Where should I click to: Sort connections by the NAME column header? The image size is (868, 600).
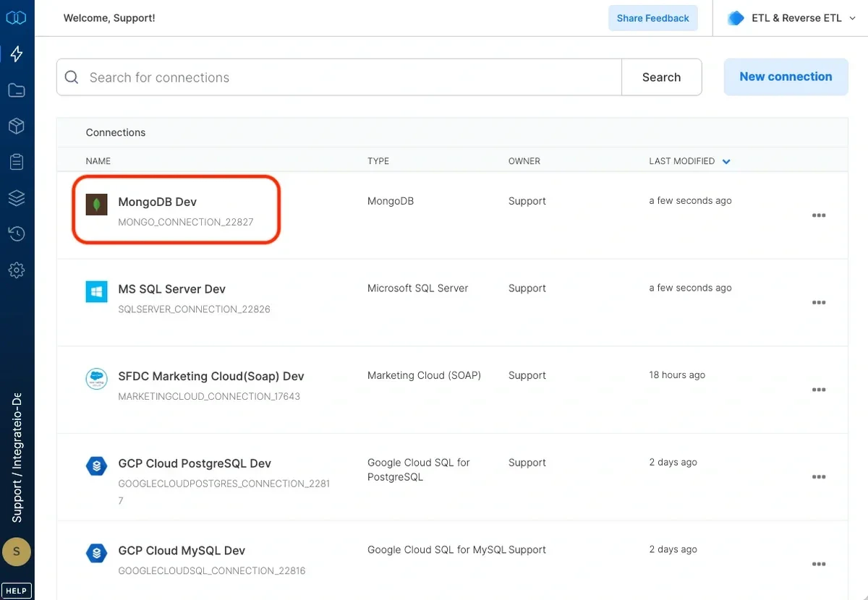point(98,161)
